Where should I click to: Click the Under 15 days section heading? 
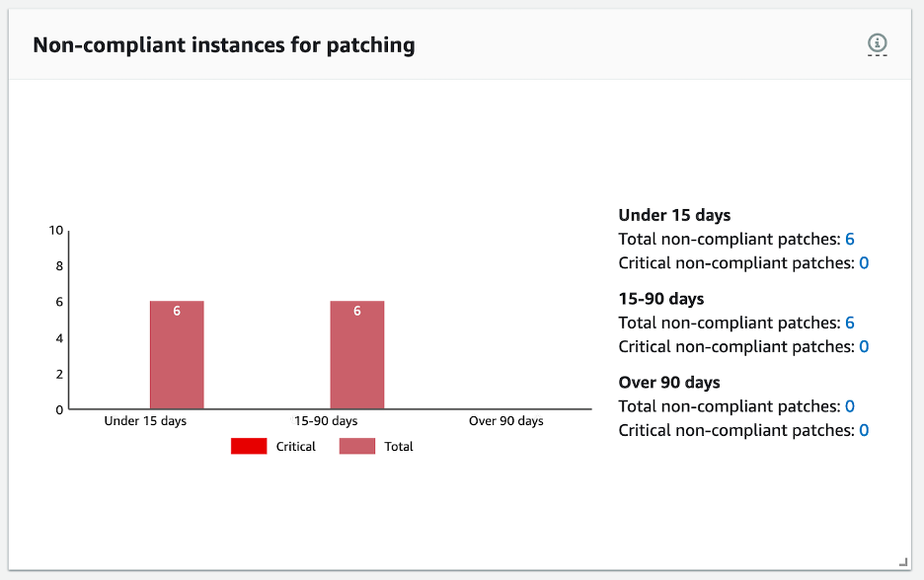coord(673,215)
